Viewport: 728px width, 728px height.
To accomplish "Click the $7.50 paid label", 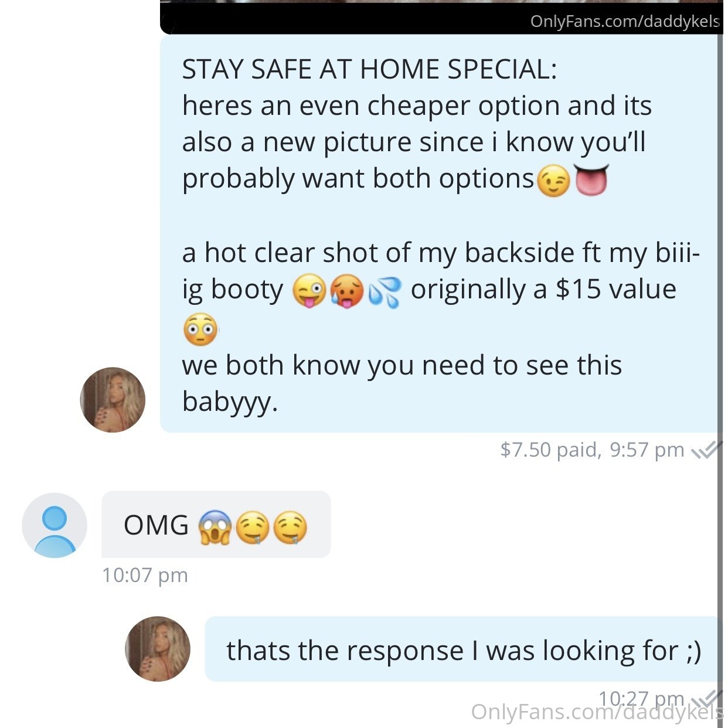I will (549, 450).
